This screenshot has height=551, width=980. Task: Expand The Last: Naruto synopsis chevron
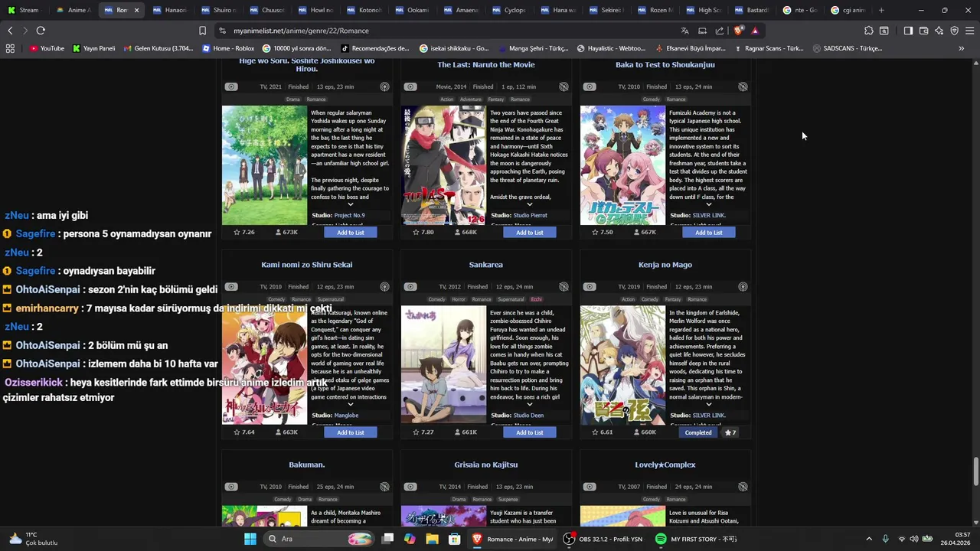529,204
